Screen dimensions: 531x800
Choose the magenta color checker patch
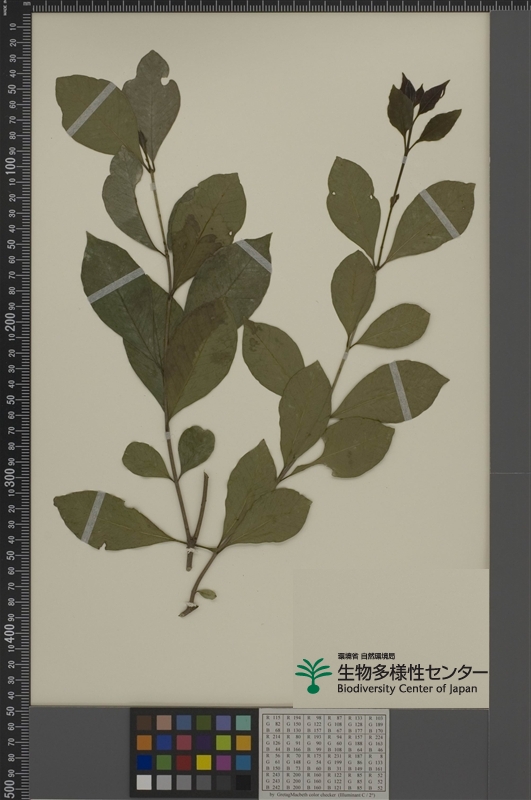click(223, 762)
